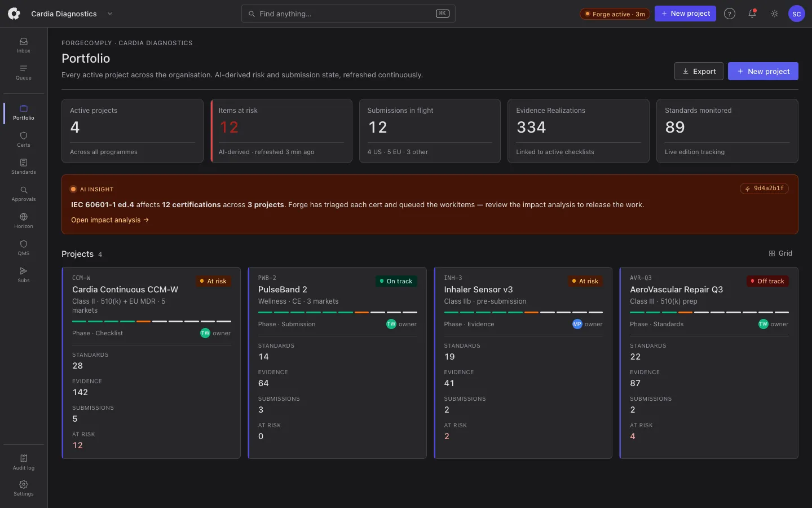Open Approvals in the sidebar
Viewport: 812px width, 508px height.
tap(24, 194)
